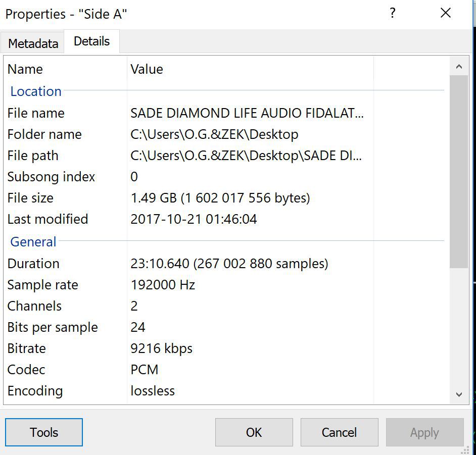Click the 'Last modified' row label

coord(47,219)
